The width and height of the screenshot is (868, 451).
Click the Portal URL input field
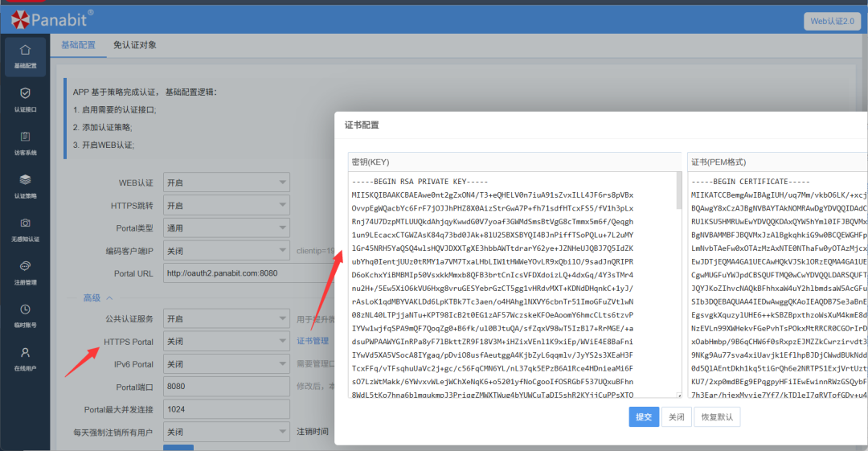point(248,273)
